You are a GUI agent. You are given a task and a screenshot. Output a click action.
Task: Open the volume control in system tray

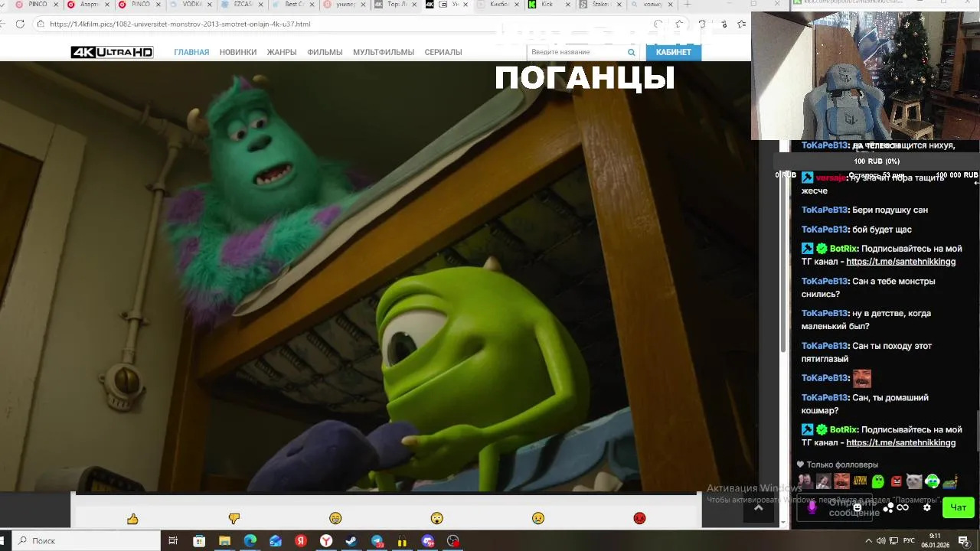click(881, 541)
